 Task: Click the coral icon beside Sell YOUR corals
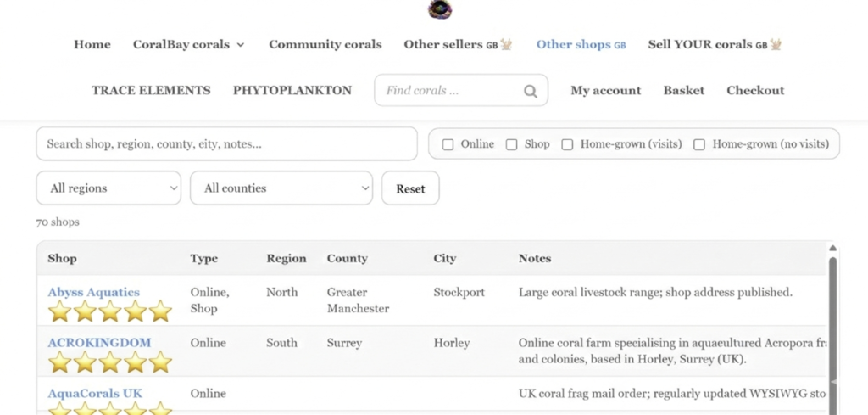coord(775,44)
